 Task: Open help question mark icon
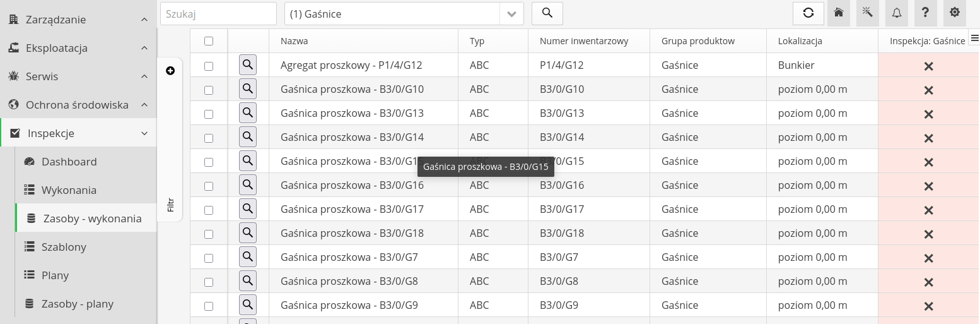tap(925, 13)
